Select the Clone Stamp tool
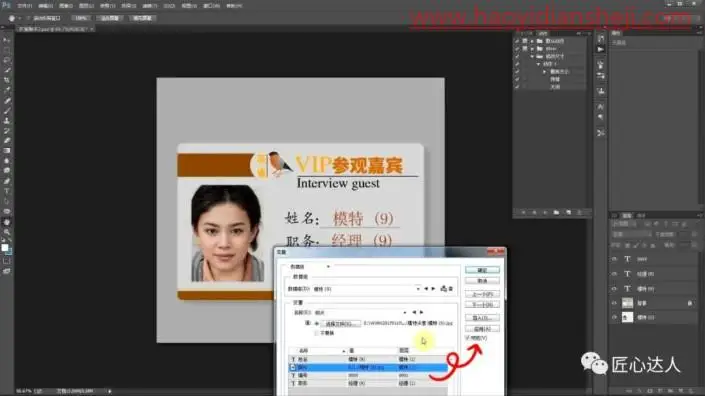This screenshot has height=396, width=705. point(7,120)
